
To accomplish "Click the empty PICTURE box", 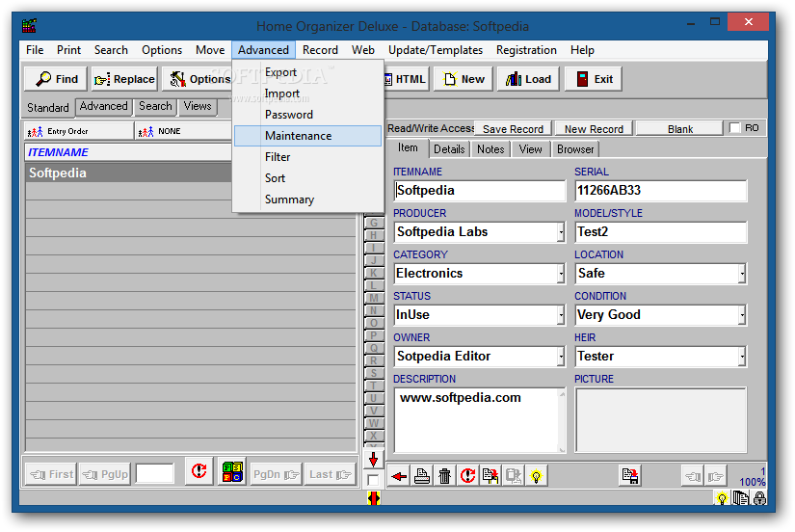I will [x=661, y=420].
